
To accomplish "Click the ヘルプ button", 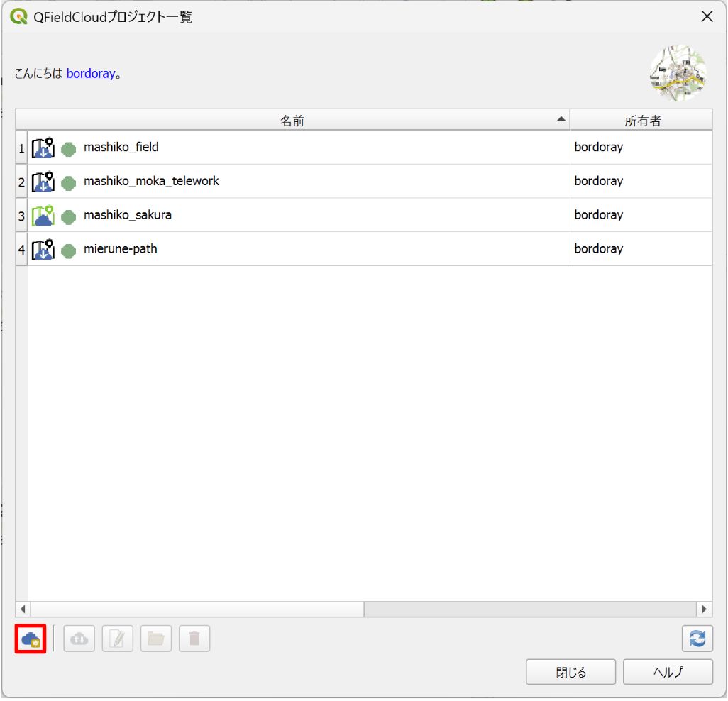I will coord(668,672).
